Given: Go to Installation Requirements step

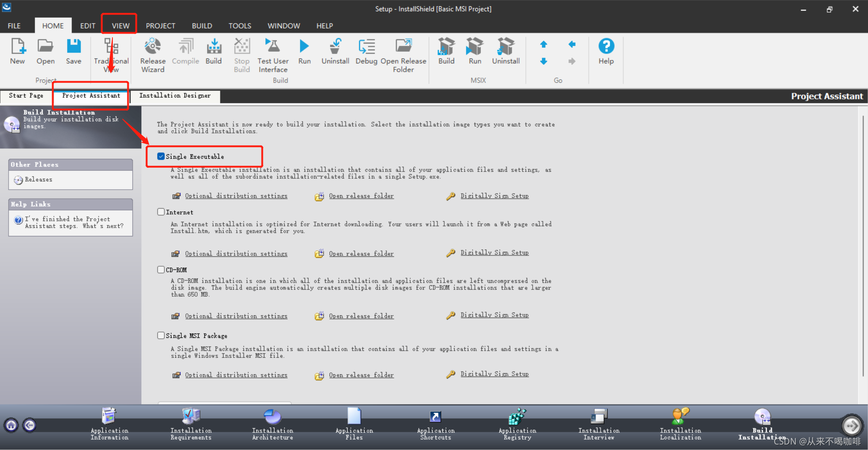Looking at the screenshot, I should click(191, 424).
